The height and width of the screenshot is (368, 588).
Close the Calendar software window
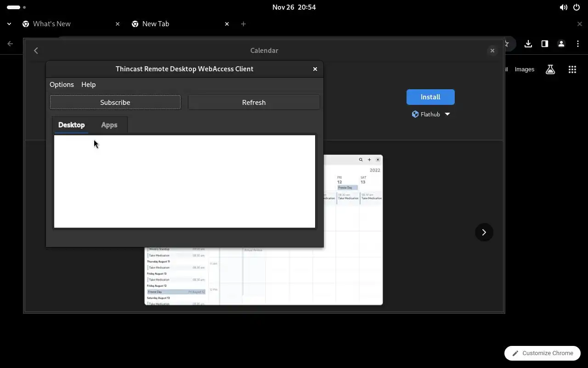click(492, 51)
